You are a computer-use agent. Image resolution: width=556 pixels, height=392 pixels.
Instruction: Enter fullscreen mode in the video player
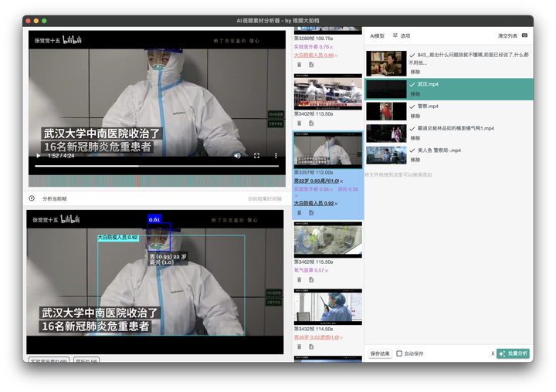[256, 156]
